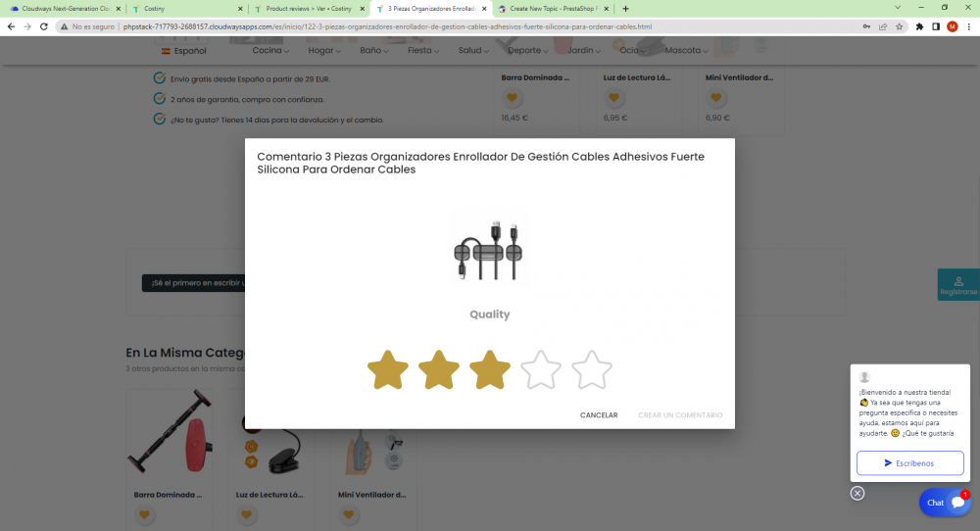Select the third quality star
The height and width of the screenshot is (531, 980).
pyautogui.click(x=490, y=369)
